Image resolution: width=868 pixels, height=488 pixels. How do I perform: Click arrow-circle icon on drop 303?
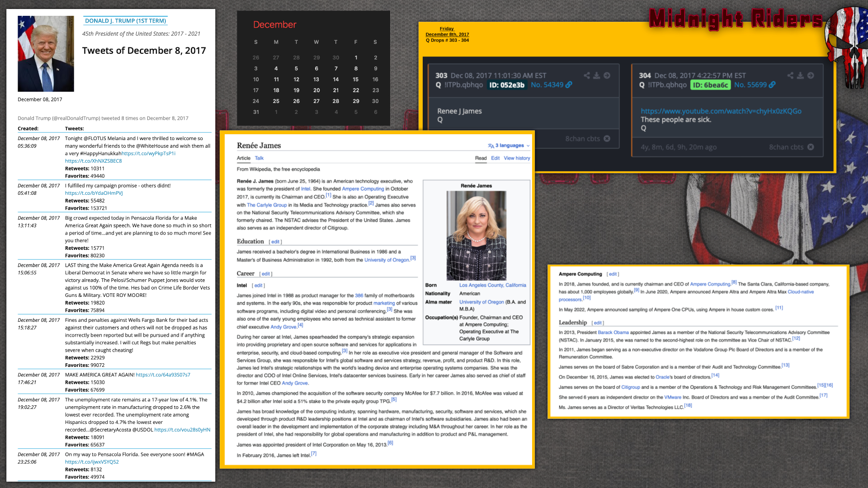point(607,75)
